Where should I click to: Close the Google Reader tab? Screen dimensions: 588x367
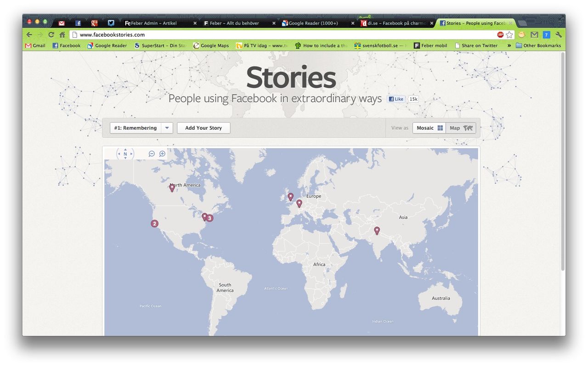(353, 23)
